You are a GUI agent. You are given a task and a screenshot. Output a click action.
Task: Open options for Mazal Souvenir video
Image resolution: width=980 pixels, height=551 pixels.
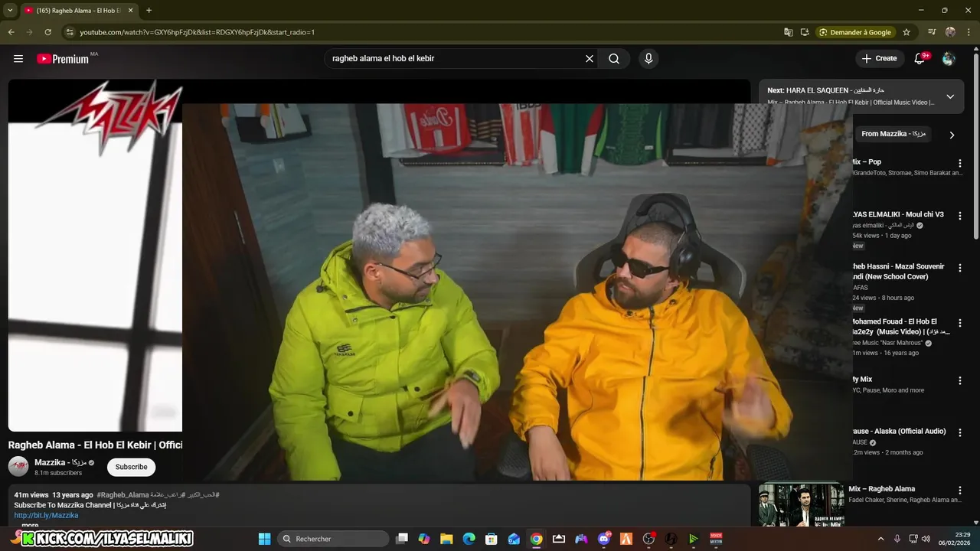tap(959, 268)
